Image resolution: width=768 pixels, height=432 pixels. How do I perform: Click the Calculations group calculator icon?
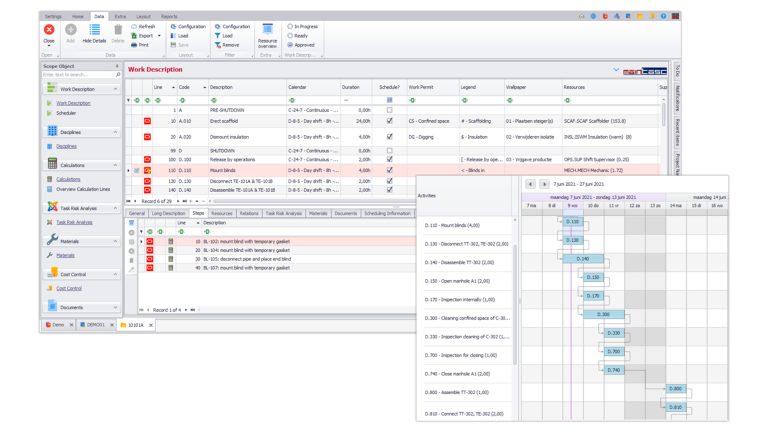[x=52, y=165]
